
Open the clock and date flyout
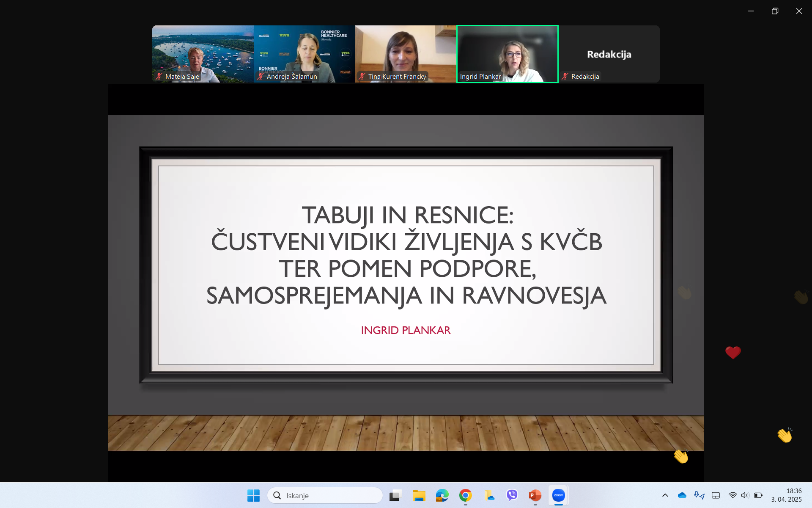[786, 495]
